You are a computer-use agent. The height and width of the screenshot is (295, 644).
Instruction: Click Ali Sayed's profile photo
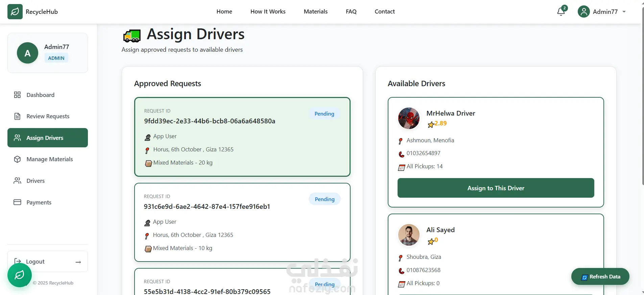(409, 235)
